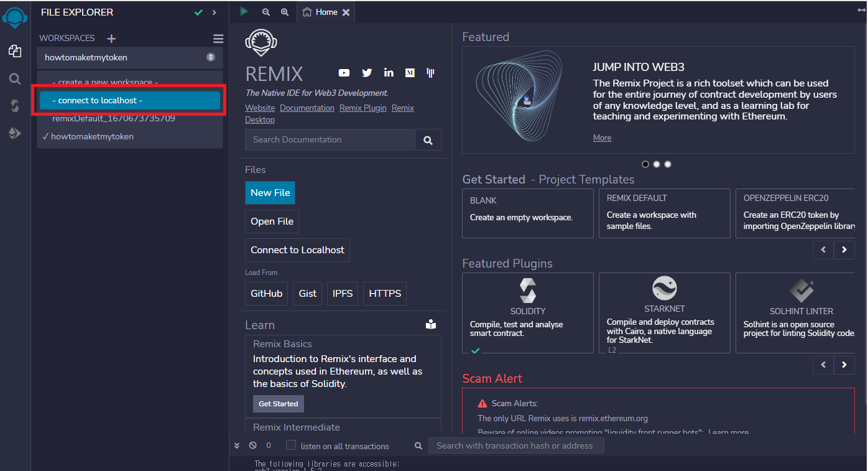Open the Remix Desktop link
868x471 pixels.
(x=260, y=119)
